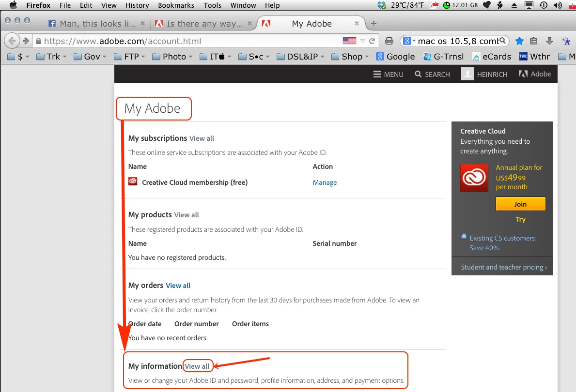Click the Manage subscription link
This screenshot has width=576, height=392.
tap(325, 182)
